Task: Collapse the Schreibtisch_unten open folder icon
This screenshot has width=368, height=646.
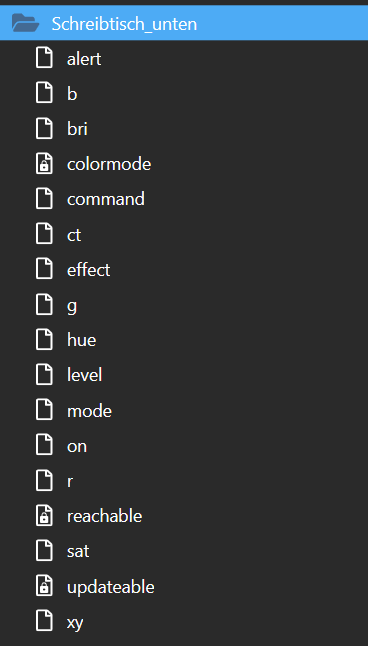Action: pos(26,23)
